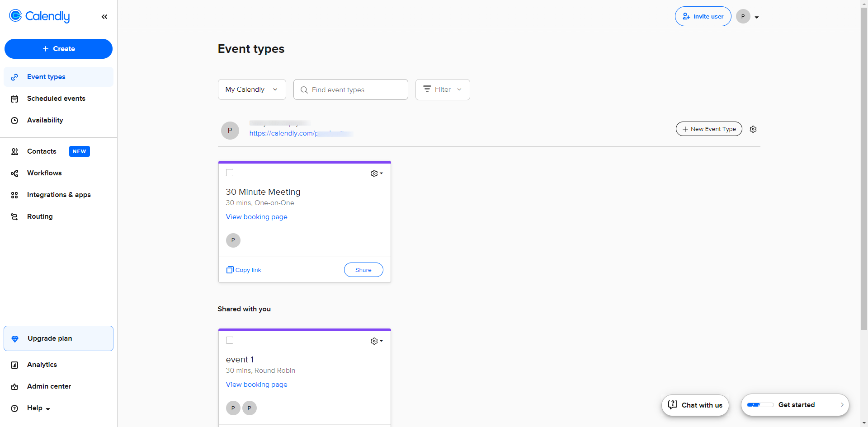Click the clock icon beside Availability
Viewport: 868px width, 427px height.
pyautogui.click(x=14, y=121)
